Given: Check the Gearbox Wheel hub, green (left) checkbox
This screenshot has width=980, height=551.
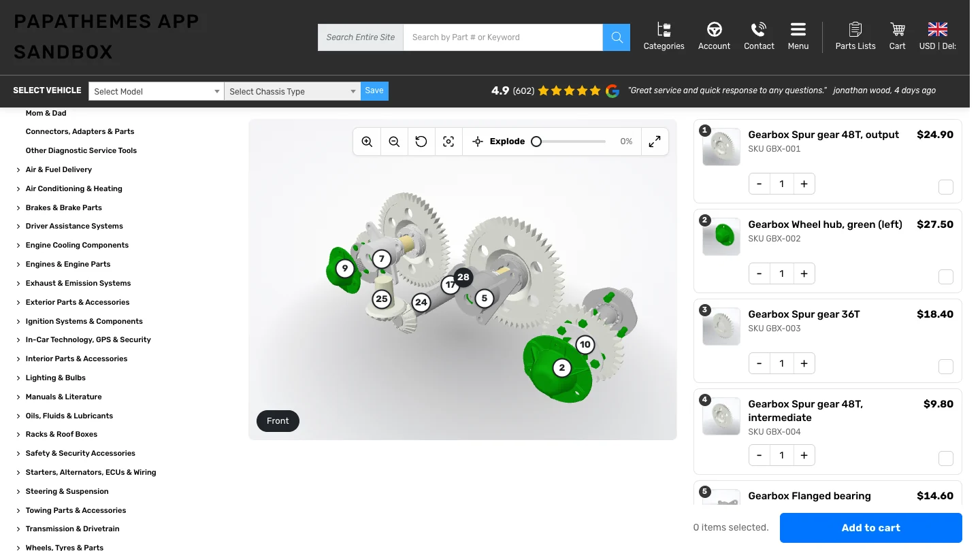Looking at the screenshot, I should click(946, 277).
